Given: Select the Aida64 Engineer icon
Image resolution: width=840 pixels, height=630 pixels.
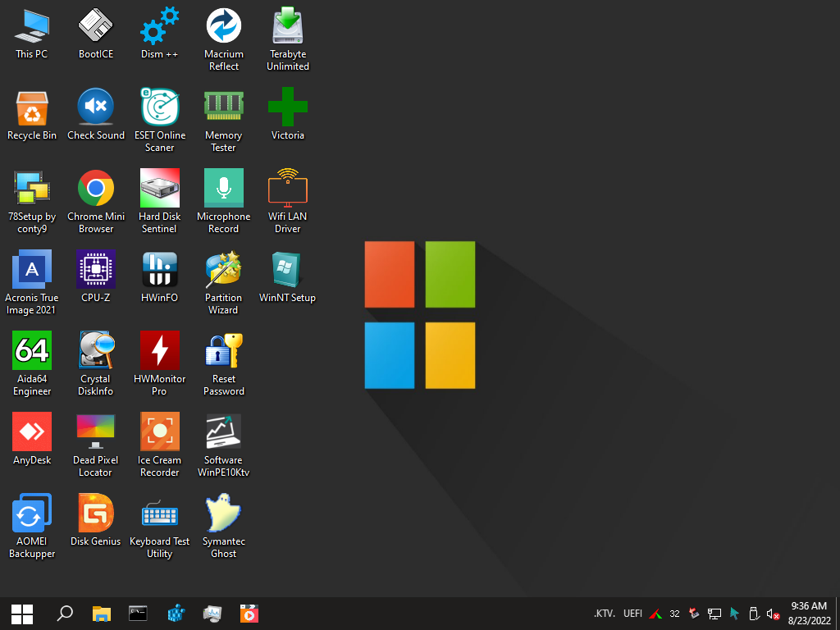Looking at the screenshot, I should click(32, 351).
